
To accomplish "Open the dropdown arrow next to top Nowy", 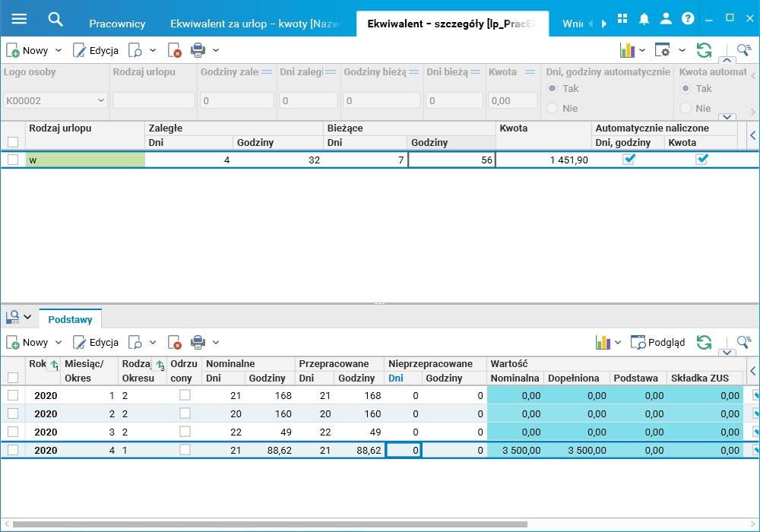I will pyautogui.click(x=59, y=51).
